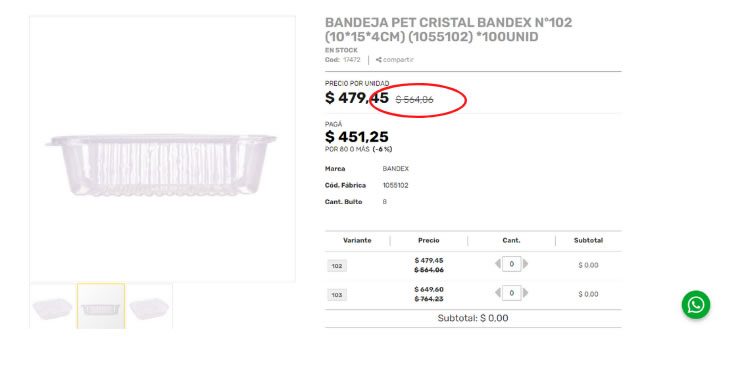Image resolution: width=730 pixels, height=370 pixels.
Task: Focus the quantity field for variant 103
Action: 511,293
